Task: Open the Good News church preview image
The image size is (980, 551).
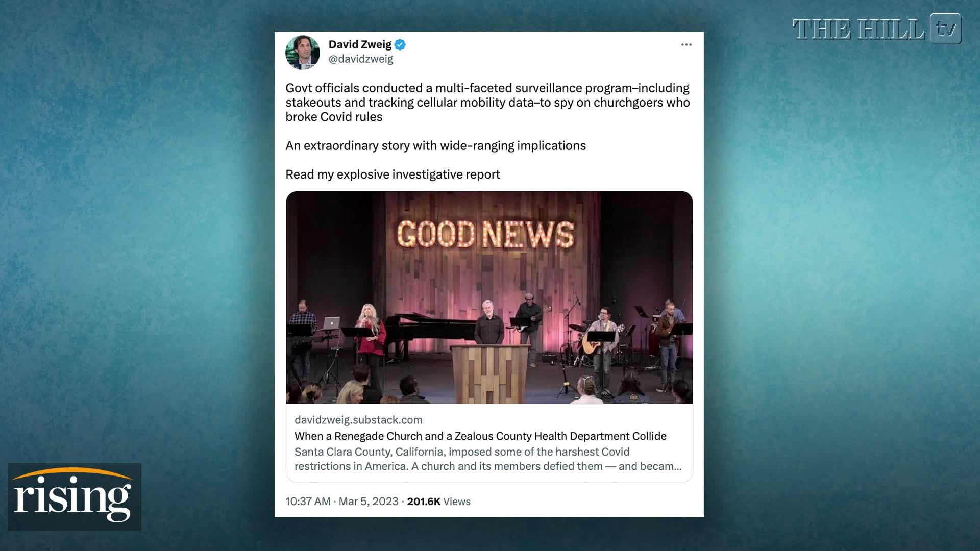Action: click(x=489, y=297)
